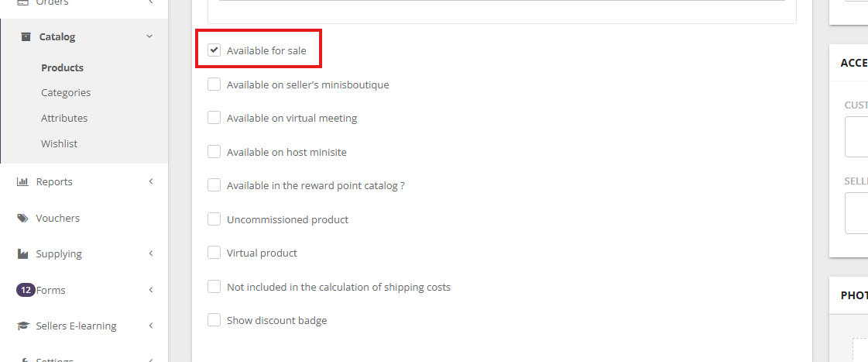Open the Categories submenu item
Viewport: 868px width, 362px height.
tap(66, 92)
